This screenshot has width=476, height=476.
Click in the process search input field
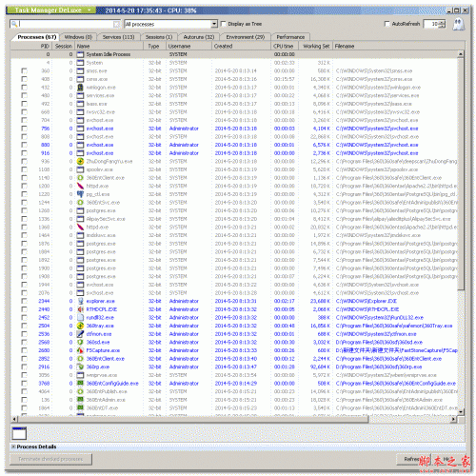tap(66, 24)
